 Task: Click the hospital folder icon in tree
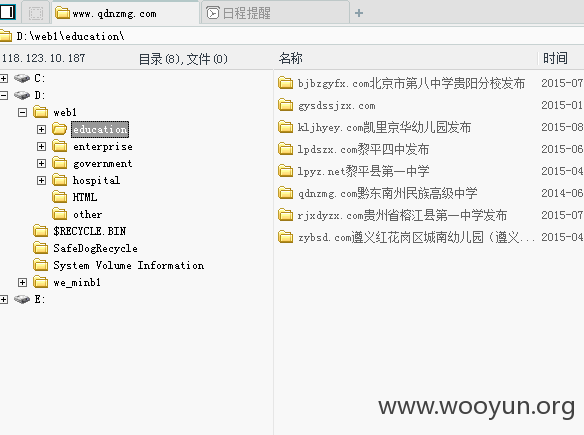coord(60,180)
